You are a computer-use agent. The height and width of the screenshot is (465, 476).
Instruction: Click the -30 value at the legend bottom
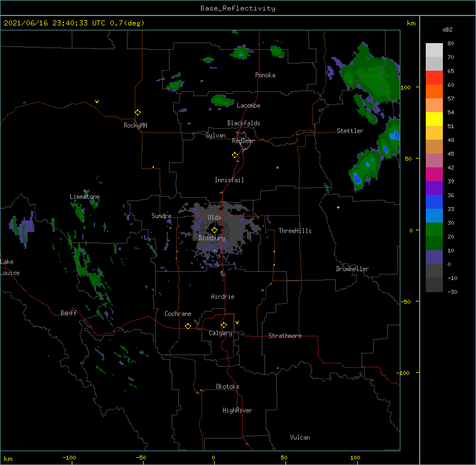(x=452, y=292)
